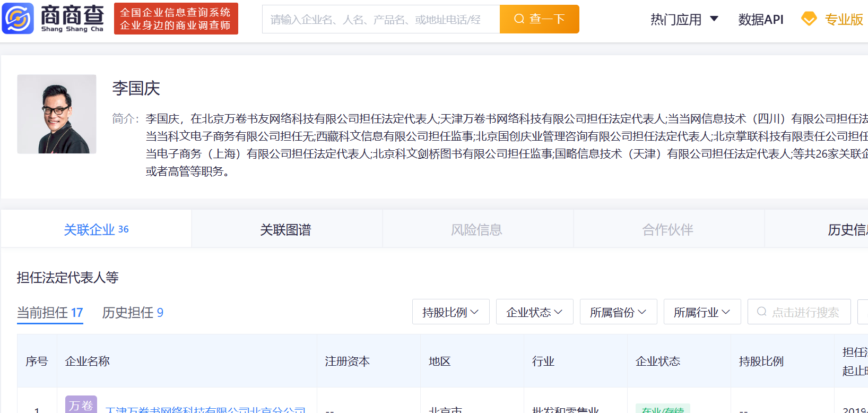
Task: Select the 当前担任 17 sub-tab
Action: tap(50, 313)
